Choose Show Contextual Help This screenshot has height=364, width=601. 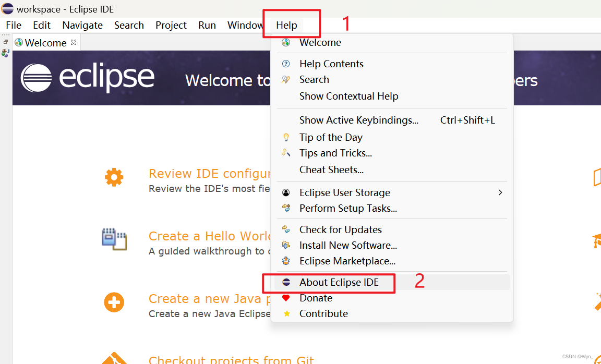[x=392, y=96]
